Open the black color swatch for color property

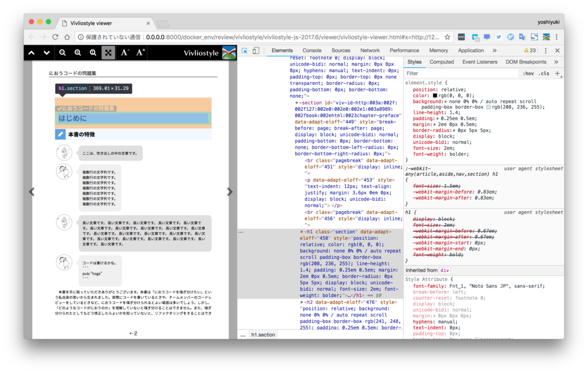click(x=435, y=96)
